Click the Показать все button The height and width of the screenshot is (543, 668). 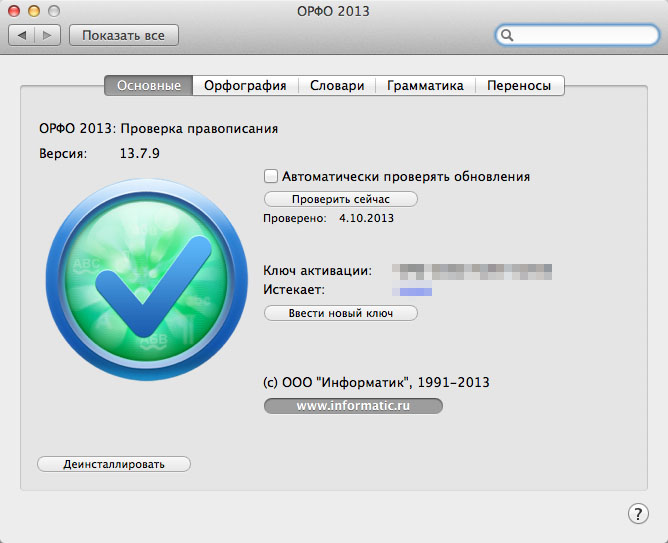124,35
